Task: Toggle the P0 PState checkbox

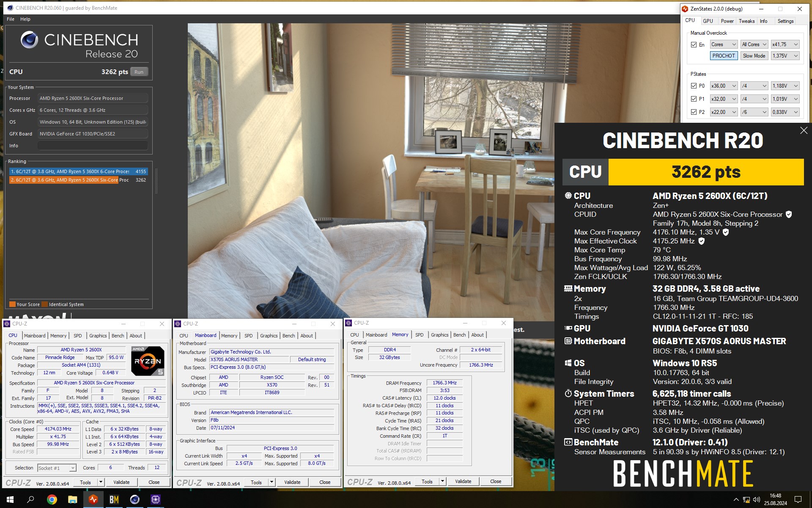Action: [694, 86]
